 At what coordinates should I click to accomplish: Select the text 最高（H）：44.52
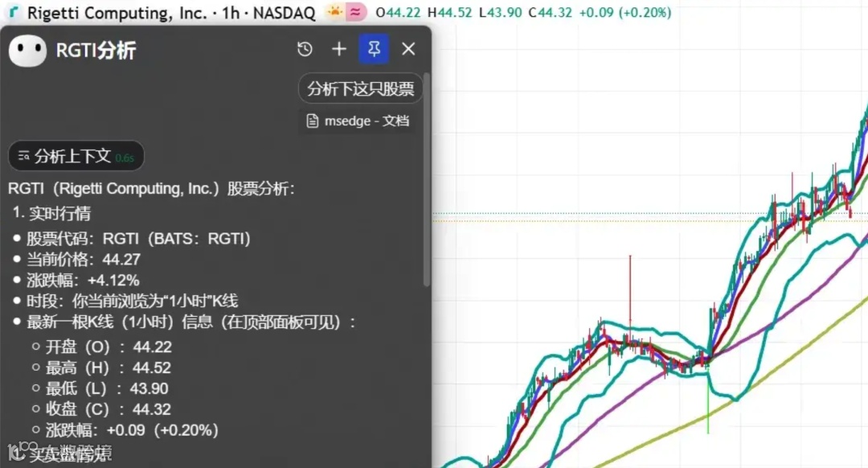(108, 367)
